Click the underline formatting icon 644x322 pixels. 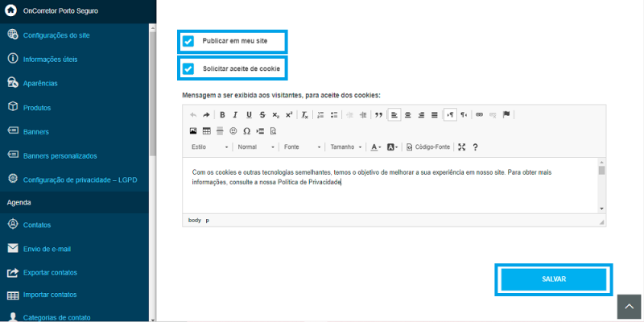tap(249, 115)
